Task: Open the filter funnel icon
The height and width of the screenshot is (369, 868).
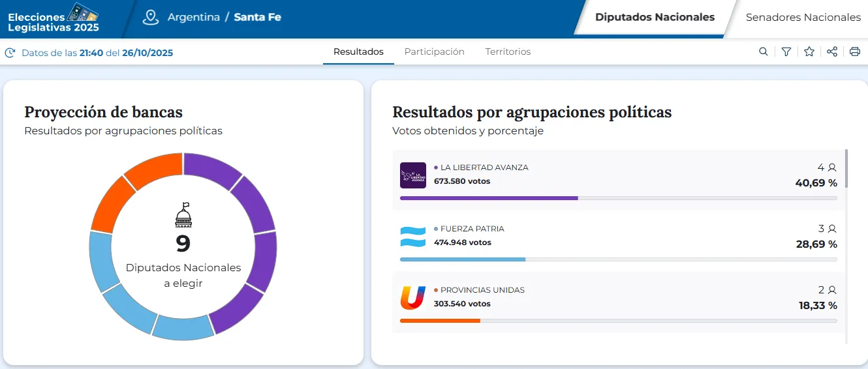Action: pos(786,52)
